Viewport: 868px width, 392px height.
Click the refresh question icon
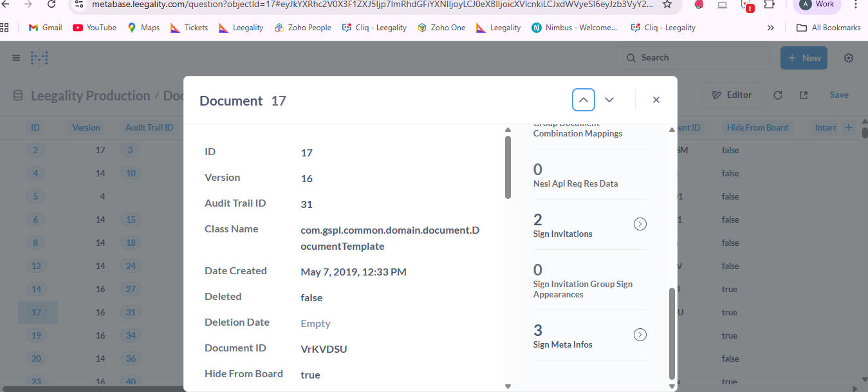[x=778, y=95]
